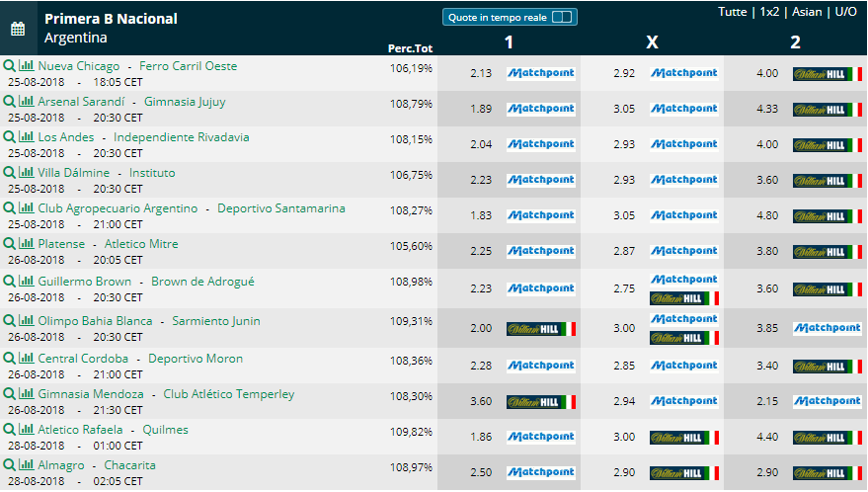Screen dimensions: 868x492
Task: Click the Matchpoint logo for Olimpo away odds 3.85
Action: pyautogui.click(x=828, y=328)
